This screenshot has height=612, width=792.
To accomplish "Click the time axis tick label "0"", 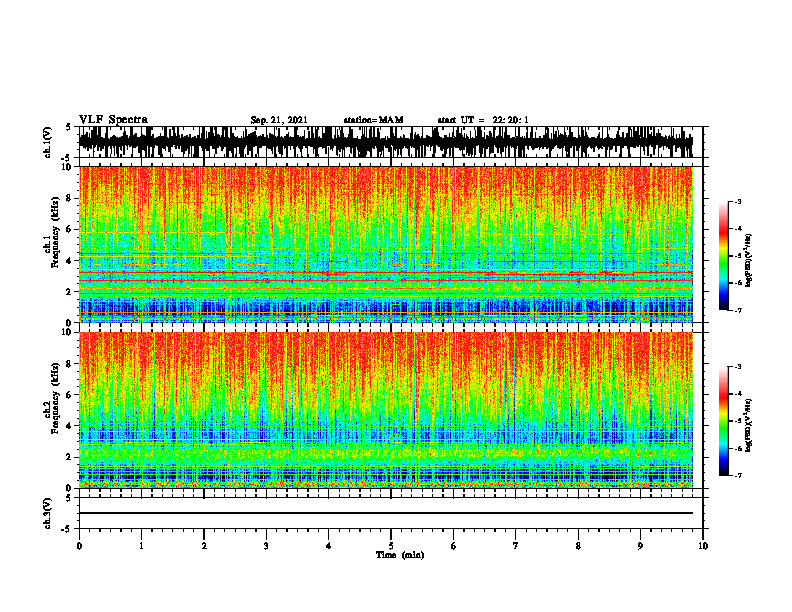I will coord(79,546).
